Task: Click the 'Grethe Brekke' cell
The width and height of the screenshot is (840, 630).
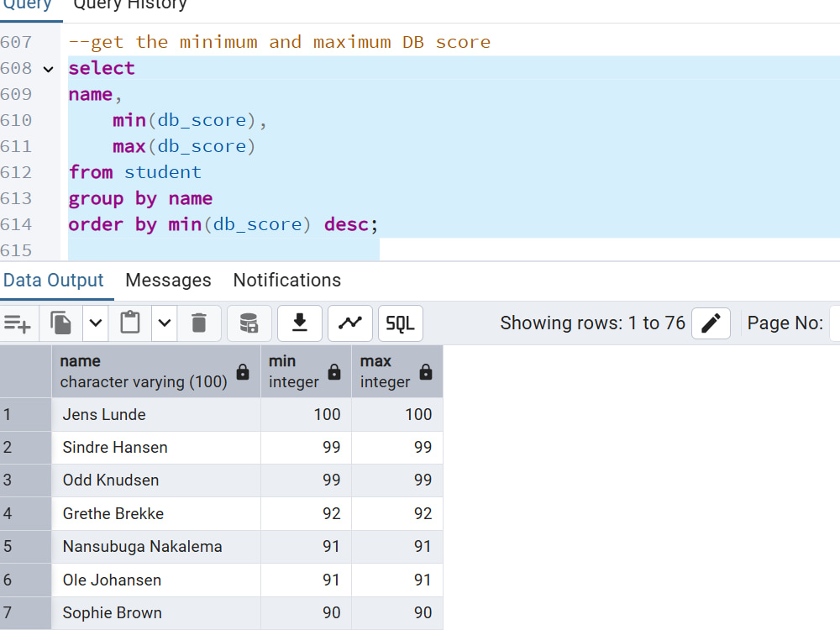Action: click(156, 514)
